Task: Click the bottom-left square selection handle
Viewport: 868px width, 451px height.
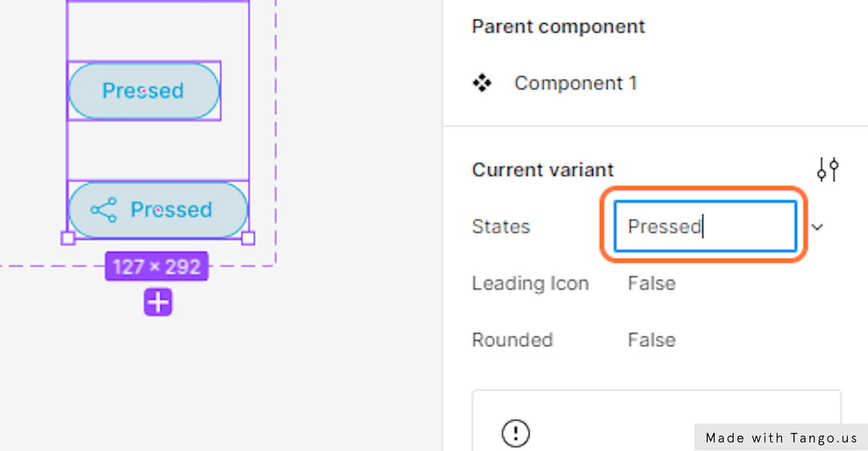Action: pos(67,238)
